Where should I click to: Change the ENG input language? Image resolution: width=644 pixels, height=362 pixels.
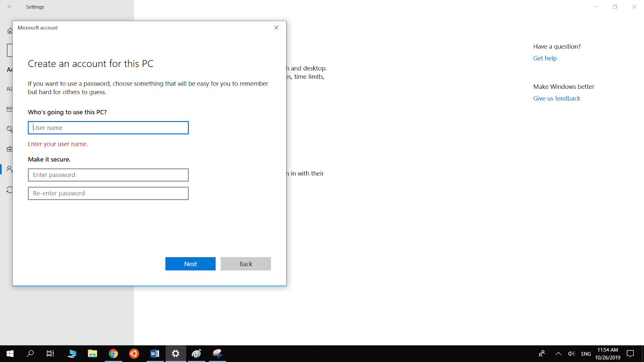pos(586,354)
